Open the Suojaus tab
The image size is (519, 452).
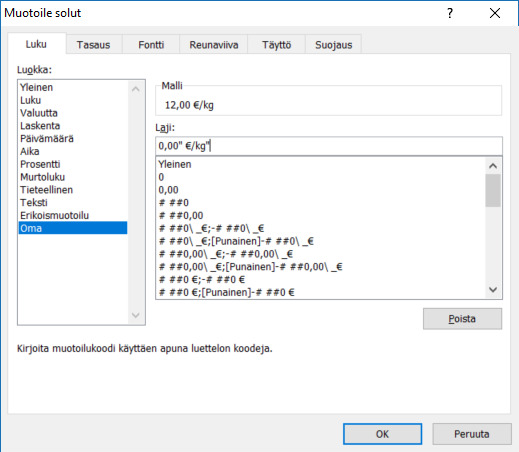(x=334, y=45)
